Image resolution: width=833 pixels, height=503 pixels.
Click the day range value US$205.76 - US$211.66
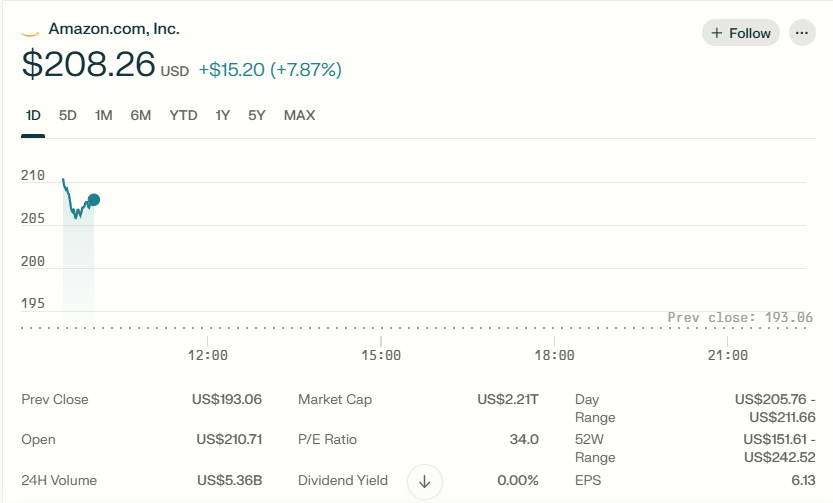point(775,408)
